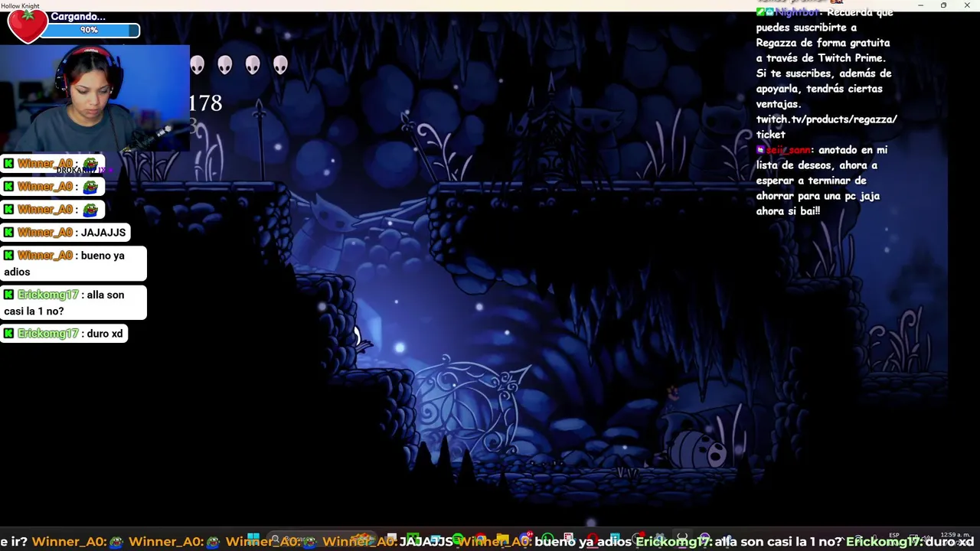
Task: Click the armored bug enemy on the cave floor
Action: tap(698, 448)
